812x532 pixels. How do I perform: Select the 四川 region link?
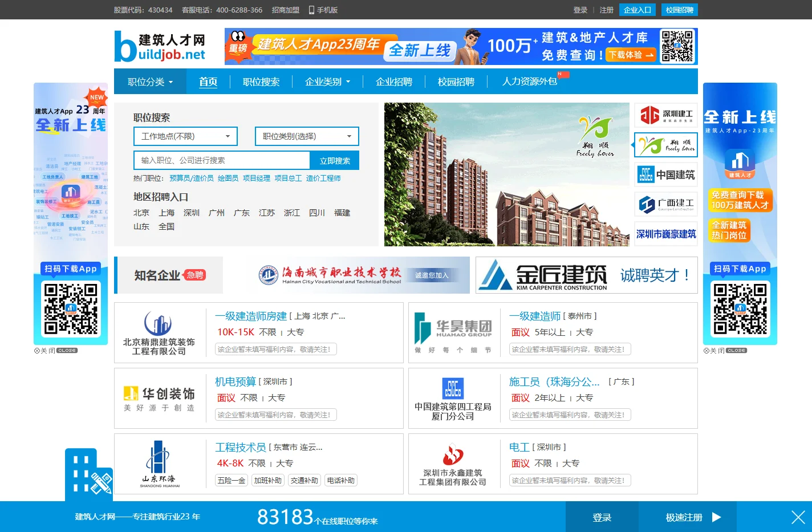317,213
